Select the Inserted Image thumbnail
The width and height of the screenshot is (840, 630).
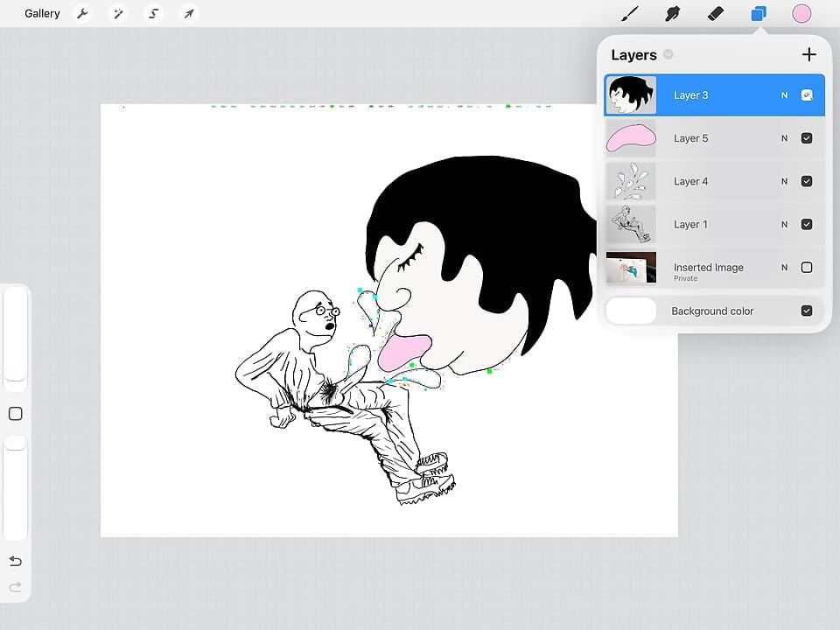click(x=631, y=268)
